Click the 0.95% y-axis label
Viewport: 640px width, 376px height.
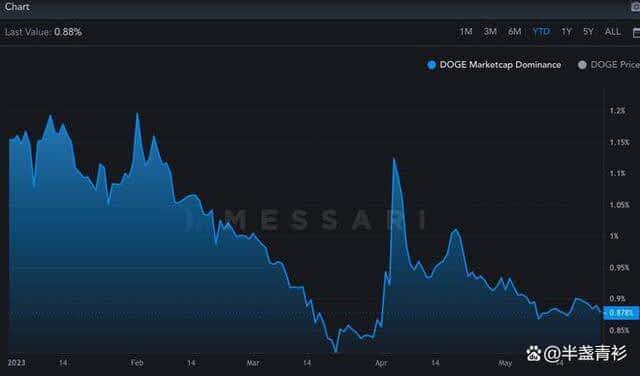[620, 268]
